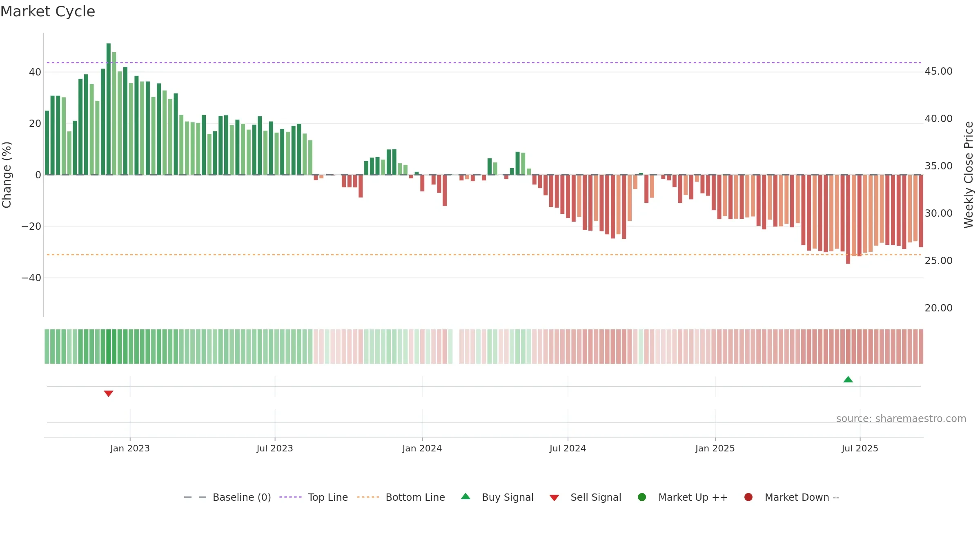This screenshot has width=980, height=551.
Task: Click the Jul 2023 axis label
Action: point(275,449)
